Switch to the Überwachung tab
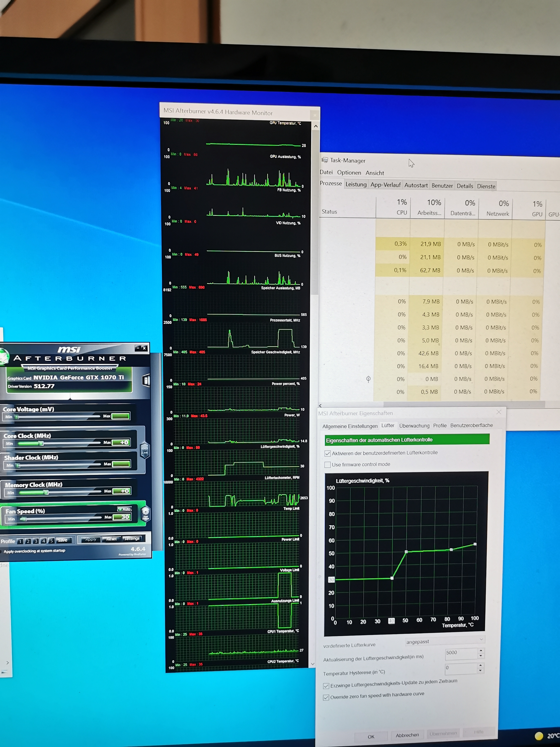 pyautogui.click(x=414, y=426)
